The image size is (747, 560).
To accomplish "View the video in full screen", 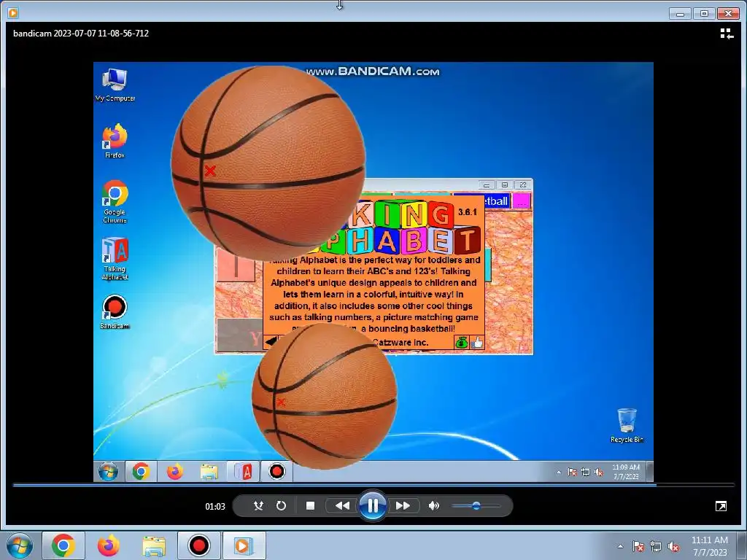I will click(721, 506).
